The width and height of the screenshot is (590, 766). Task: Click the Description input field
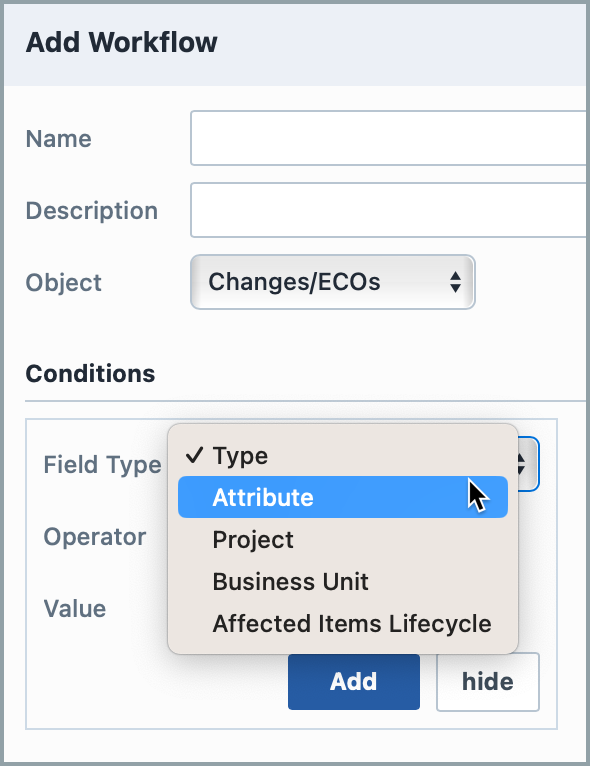coord(390,210)
